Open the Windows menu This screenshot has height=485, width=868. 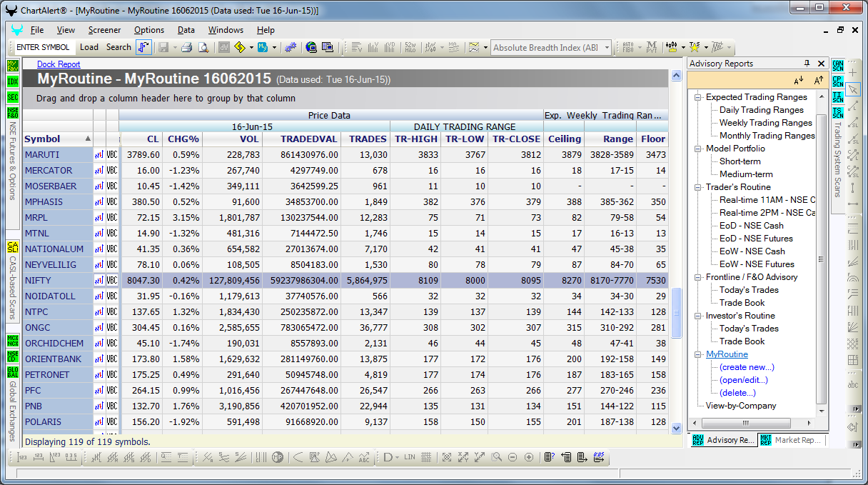226,30
